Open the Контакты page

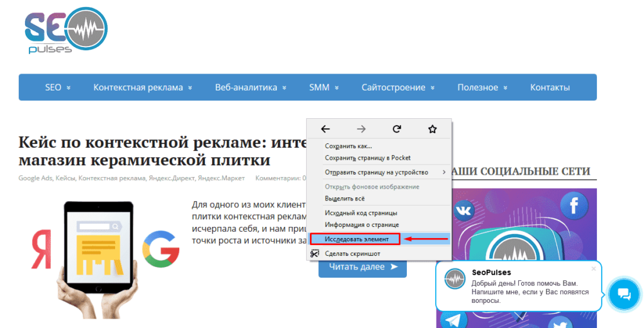[x=550, y=87]
